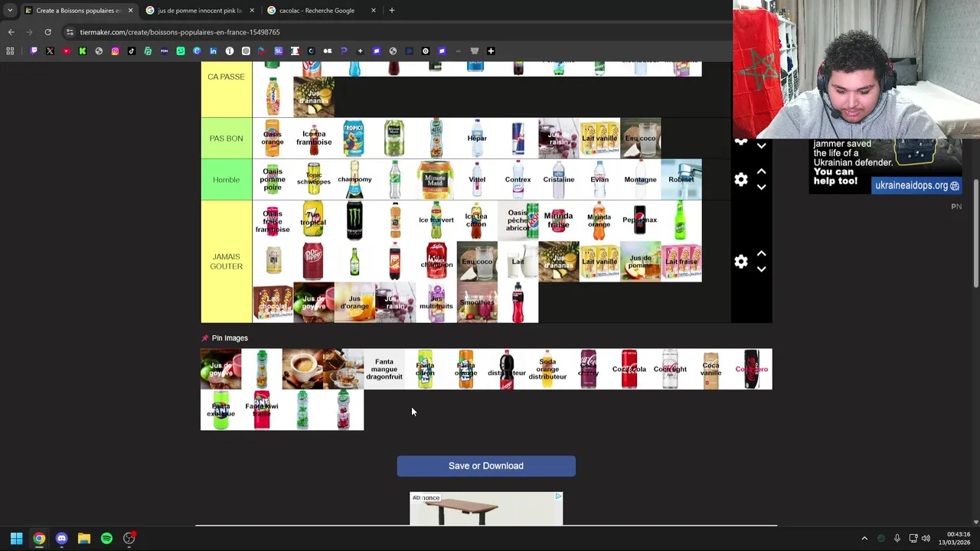The image size is (980, 551).
Task: Switch to the 'jus de pomme innocent pink lady' tab
Action: (x=199, y=11)
